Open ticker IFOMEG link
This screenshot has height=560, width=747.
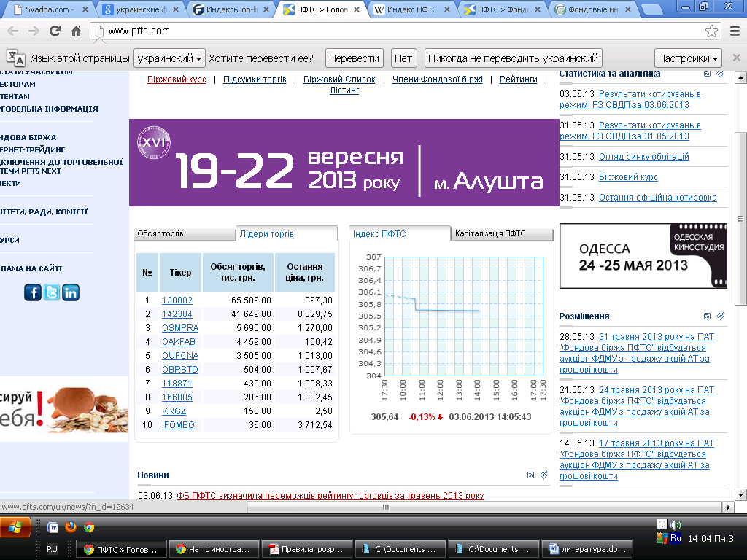tap(178, 424)
